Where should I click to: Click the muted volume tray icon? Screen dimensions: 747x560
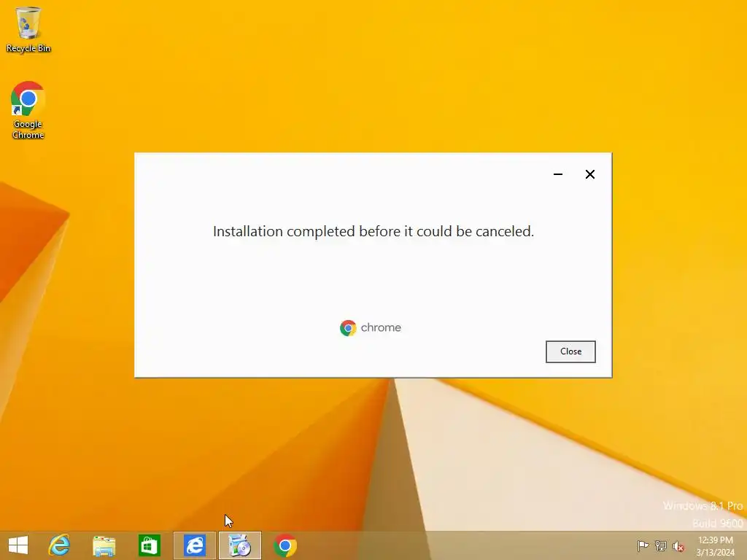[x=678, y=546]
